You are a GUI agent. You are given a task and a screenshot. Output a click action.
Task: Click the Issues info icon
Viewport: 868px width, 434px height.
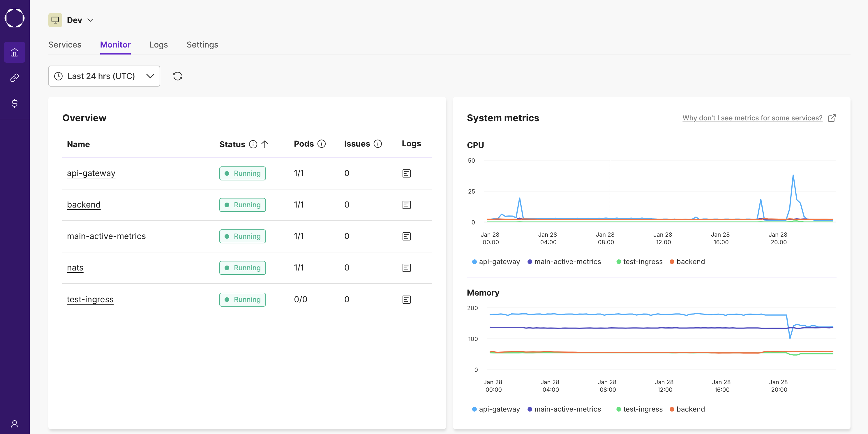pos(378,144)
